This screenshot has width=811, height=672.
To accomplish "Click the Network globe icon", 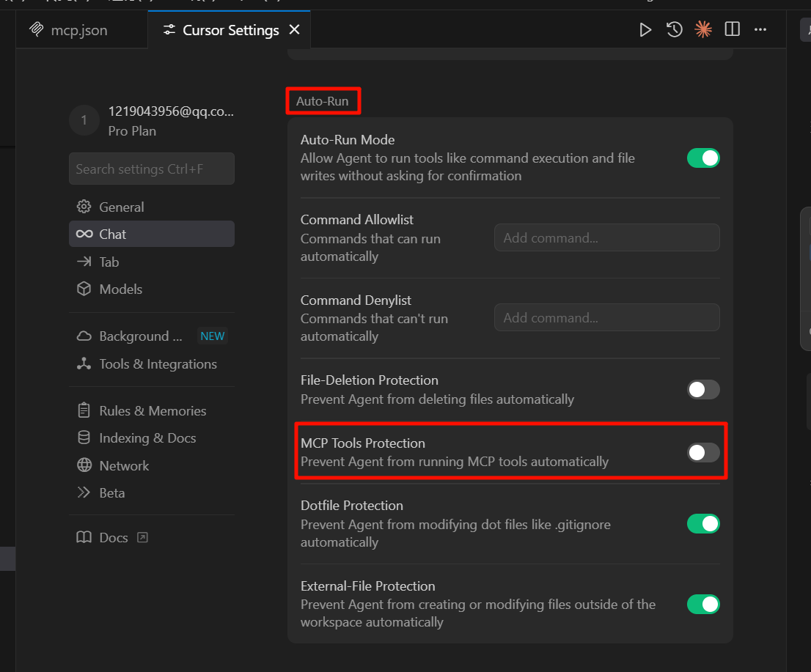I will pyautogui.click(x=84, y=465).
